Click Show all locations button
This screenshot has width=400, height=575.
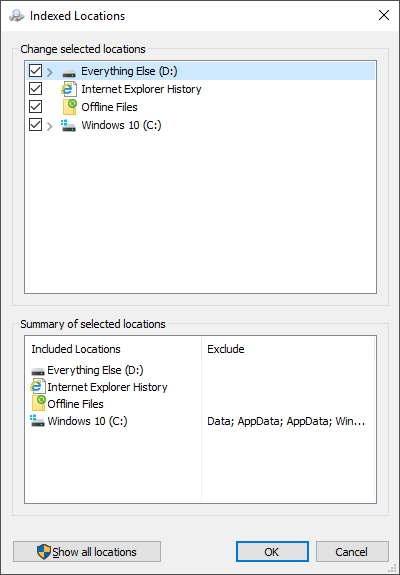click(87, 552)
